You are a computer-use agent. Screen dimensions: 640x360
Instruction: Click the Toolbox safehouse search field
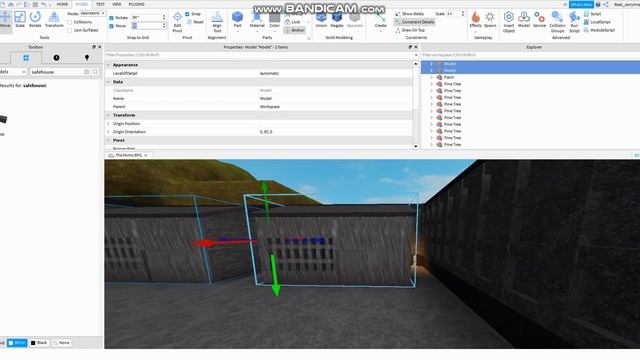coord(56,72)
